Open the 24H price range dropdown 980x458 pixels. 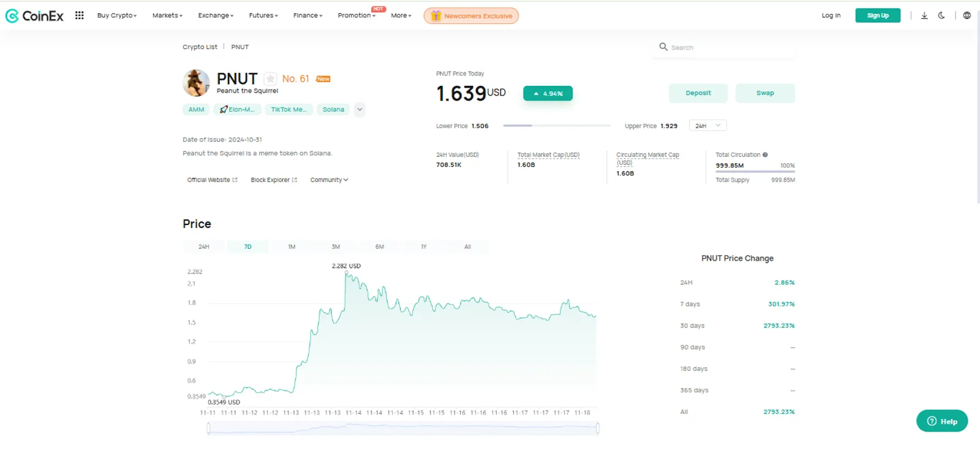[707, 126]
